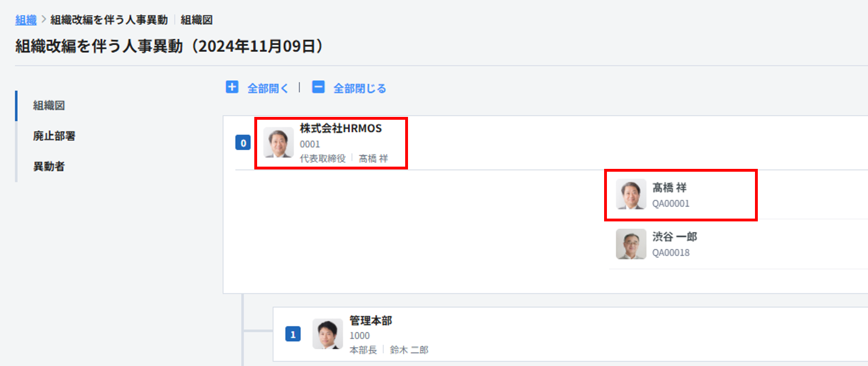Select 組織図 in the left sidebar

point(48,106)
